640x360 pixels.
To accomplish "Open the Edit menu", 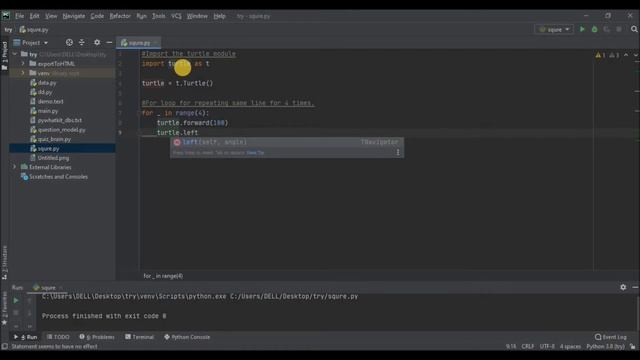I will pos(34,16).
